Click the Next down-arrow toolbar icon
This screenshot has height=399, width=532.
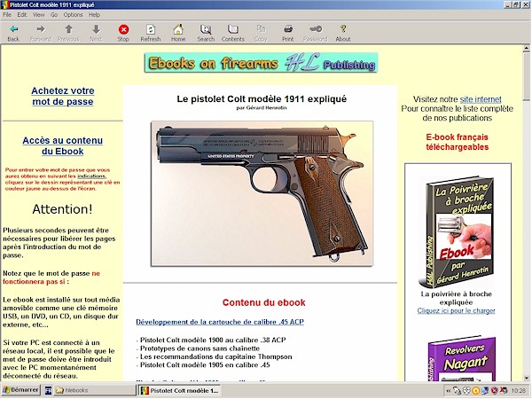tap(96, 29)
